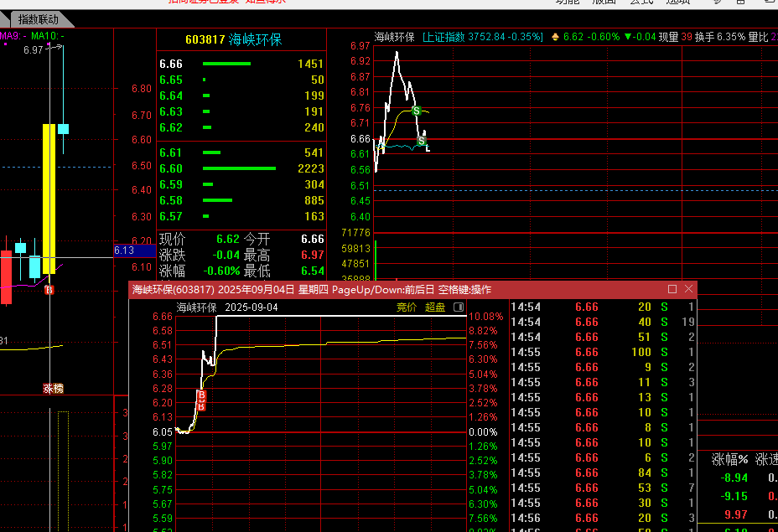This screenshot has width=778, height=532.
Task: Click the red candlestick on the daily chart
Action: (x=6, y=277)
